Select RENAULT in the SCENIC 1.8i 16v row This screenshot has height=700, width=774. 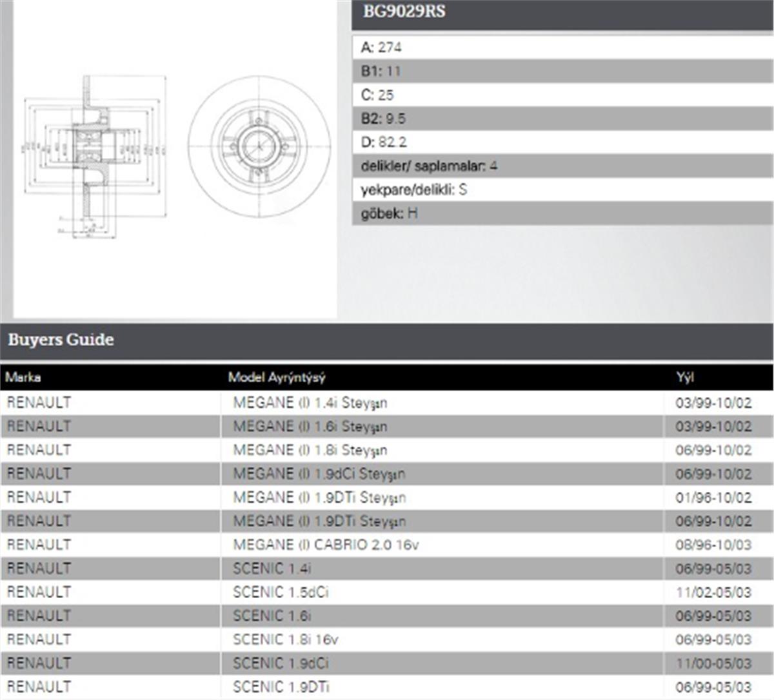click(39, 639)
